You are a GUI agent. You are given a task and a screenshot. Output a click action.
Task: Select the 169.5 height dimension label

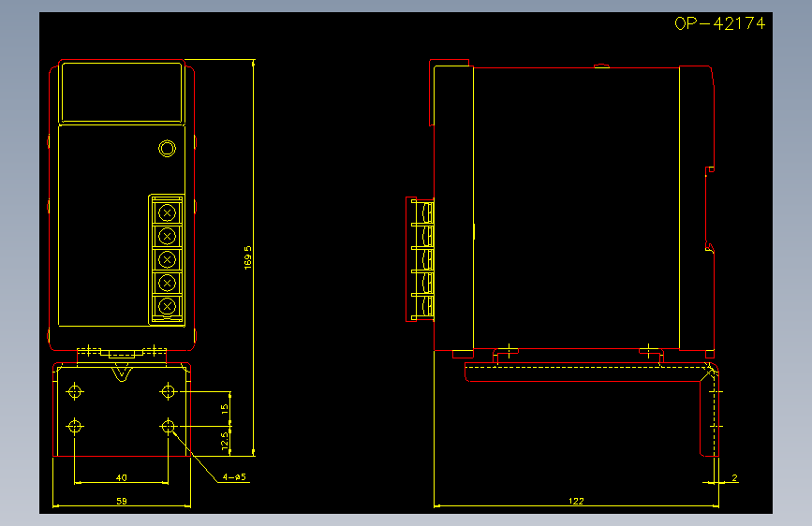tap(248, 257)
